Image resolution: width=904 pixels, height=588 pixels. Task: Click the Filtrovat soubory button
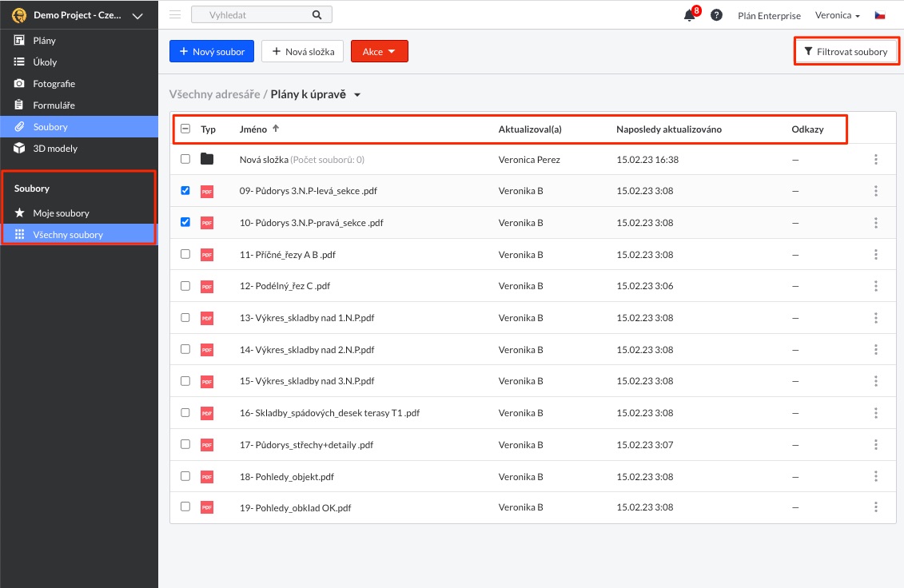click(846, 51)
